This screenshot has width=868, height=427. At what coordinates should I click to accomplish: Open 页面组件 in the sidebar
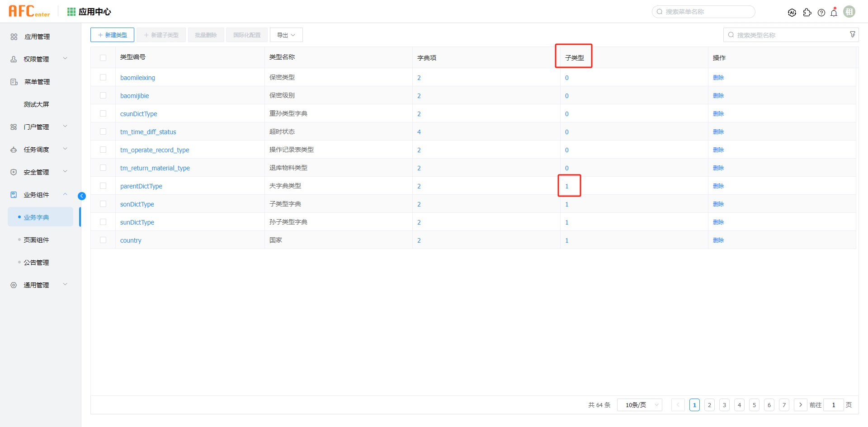point(37,240)
